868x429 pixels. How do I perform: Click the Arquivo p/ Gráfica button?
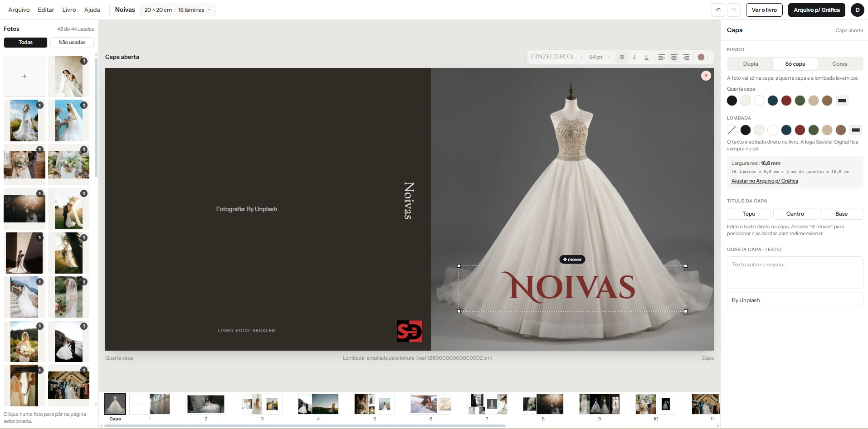coord(816,10)
